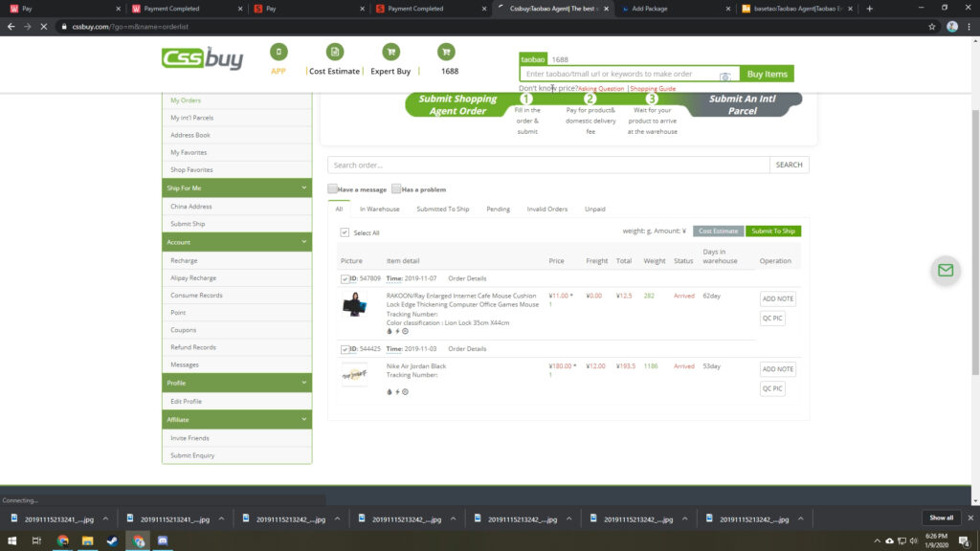The width and height of the screenshot is (980, 551).
Task: Click the grey Cost Estimate button
Action: coord(718,231)
